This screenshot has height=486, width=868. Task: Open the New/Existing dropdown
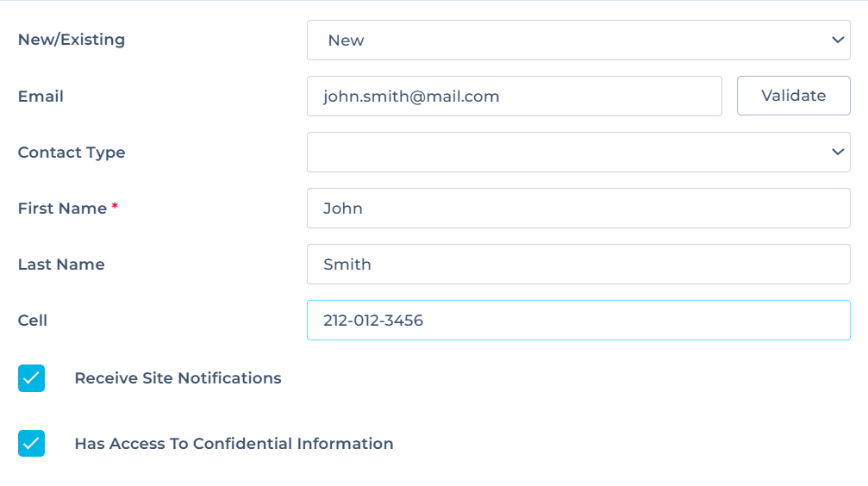tap(578, 40)
